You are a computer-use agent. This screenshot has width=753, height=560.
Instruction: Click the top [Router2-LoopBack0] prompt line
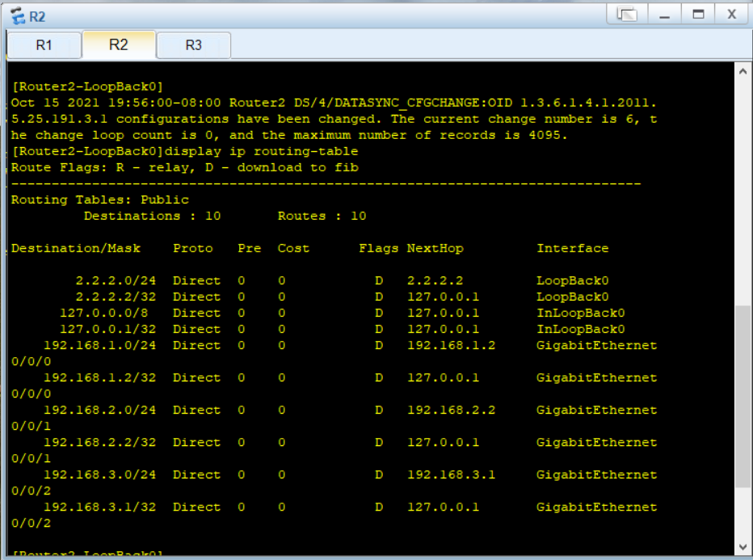[x=87, y=87]
